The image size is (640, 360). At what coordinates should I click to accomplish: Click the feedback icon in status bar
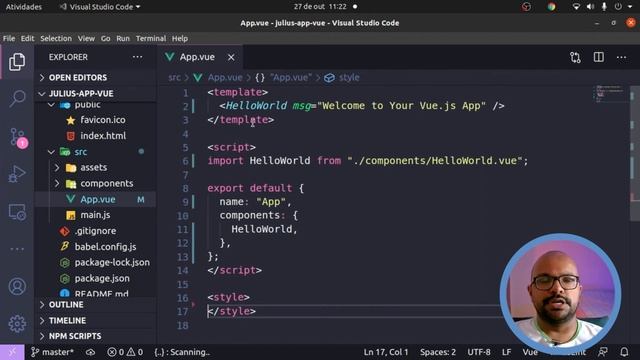coord(602,352)
